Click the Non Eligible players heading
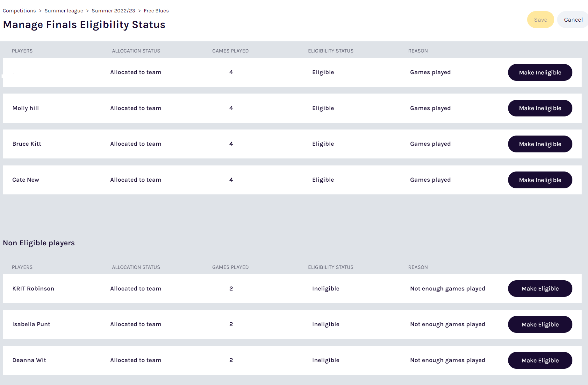 [x=39, y=243]
